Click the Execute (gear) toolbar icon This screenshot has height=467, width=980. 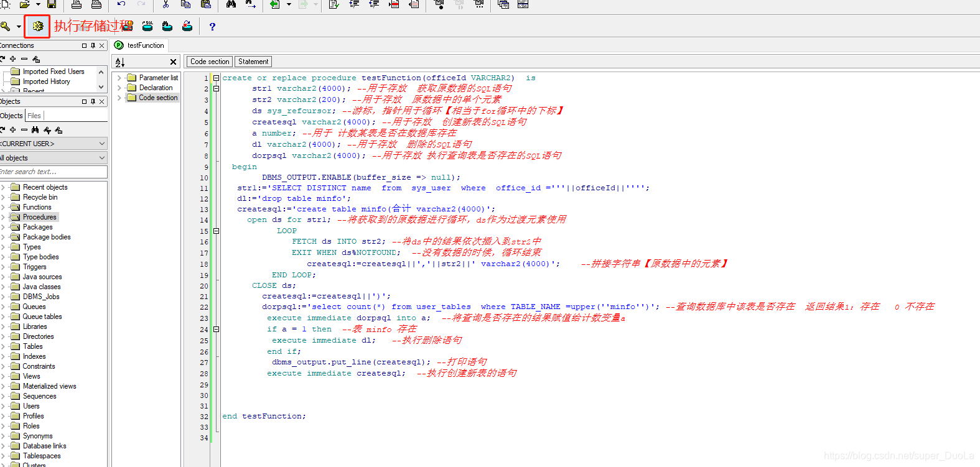click(37, 26)
